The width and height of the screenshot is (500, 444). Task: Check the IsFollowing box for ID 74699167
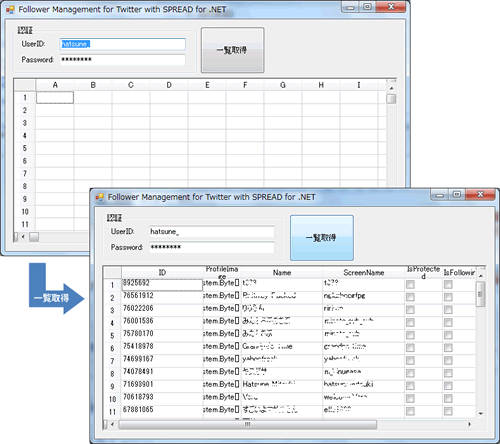(x=448, y=360)
